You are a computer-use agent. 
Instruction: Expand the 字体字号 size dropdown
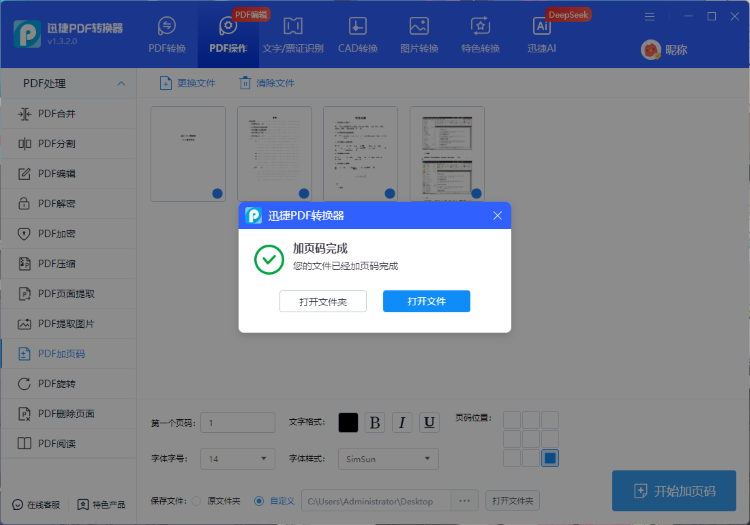[237, 459]
